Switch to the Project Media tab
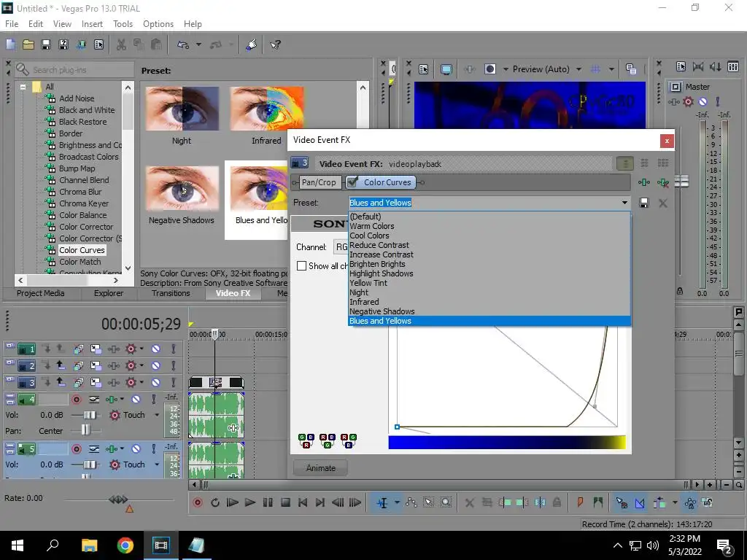 point(41,293)
